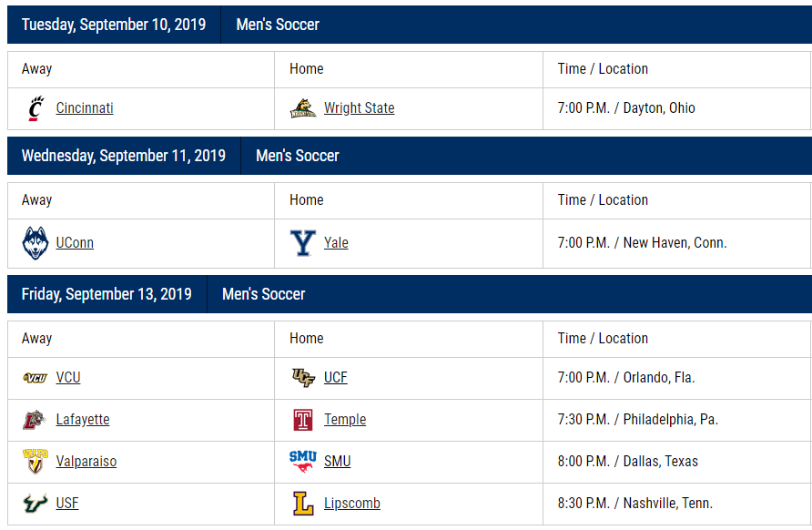This screenshot has width=812, height=530.
Task: Click the Wright State Raiders logo
Action: tap(303, 108)
